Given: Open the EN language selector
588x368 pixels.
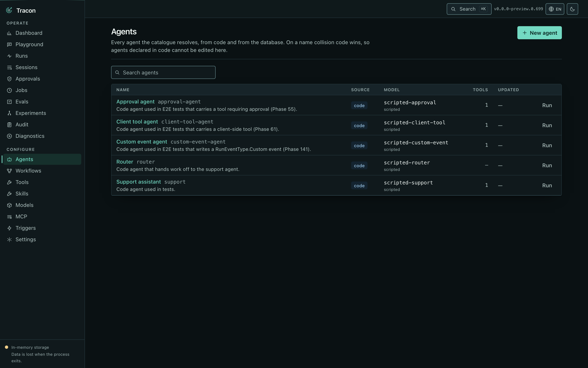Looking at the screenshot, I should [x=555, y=9].
